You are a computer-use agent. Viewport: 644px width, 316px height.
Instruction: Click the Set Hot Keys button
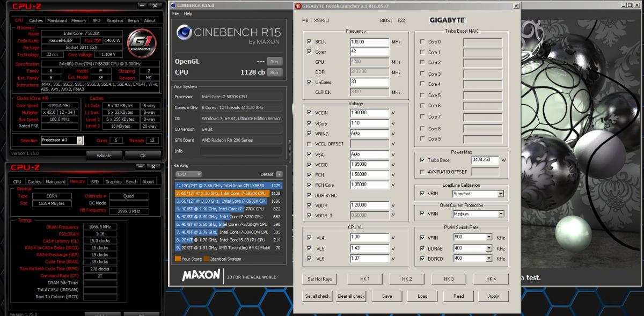319,279
